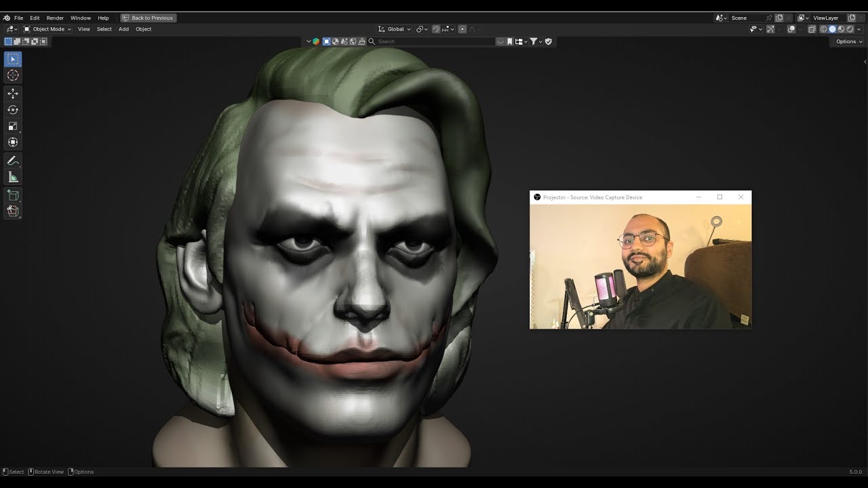868x488 pixels.
Task: Click the extend selection mode icon
Action: 17,41
